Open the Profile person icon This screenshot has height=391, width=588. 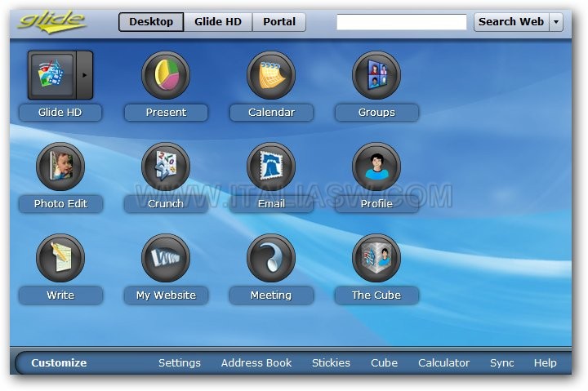tap(376, 166)
